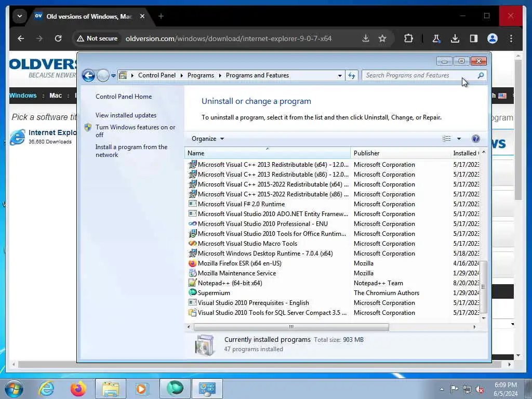
Task: Open View installed updates link
Action: tap(126, 115)
